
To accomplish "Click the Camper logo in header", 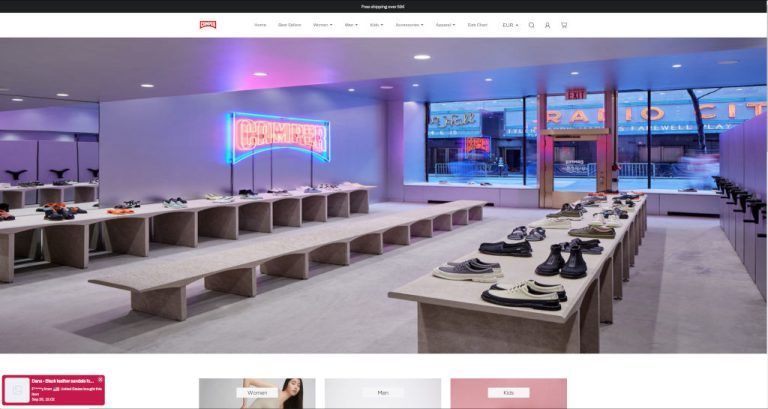I will tap(208, 24).
